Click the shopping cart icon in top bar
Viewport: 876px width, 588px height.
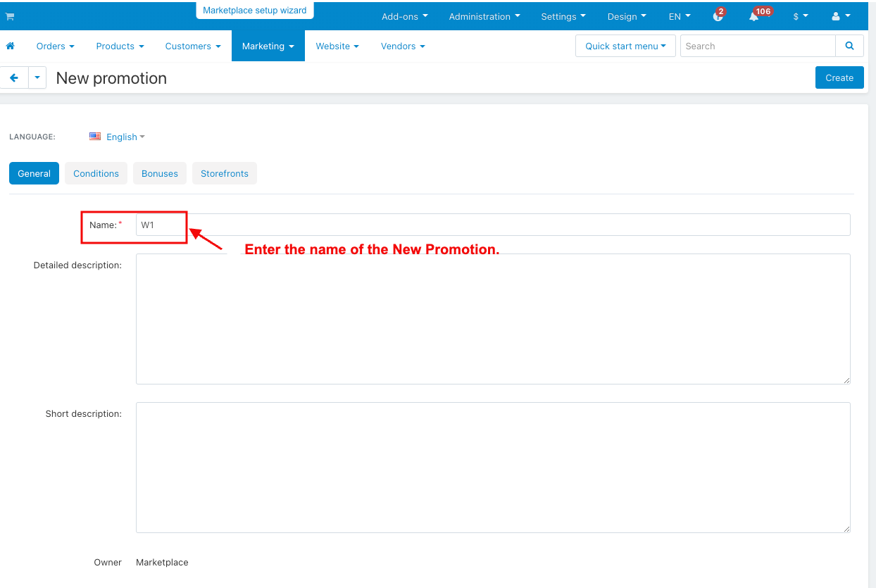coord(10,16)
